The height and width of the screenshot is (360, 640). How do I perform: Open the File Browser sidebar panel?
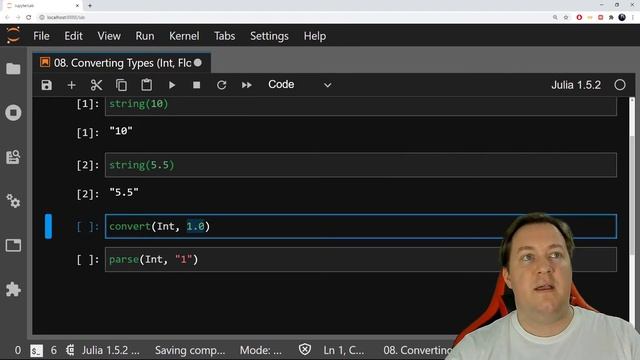[13, 69]
